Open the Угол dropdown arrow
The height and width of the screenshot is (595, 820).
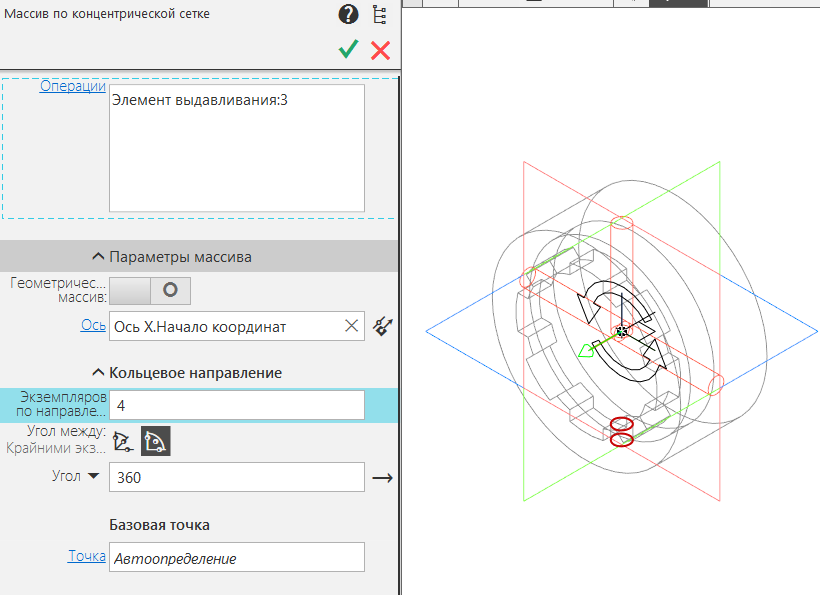[93, 476]
